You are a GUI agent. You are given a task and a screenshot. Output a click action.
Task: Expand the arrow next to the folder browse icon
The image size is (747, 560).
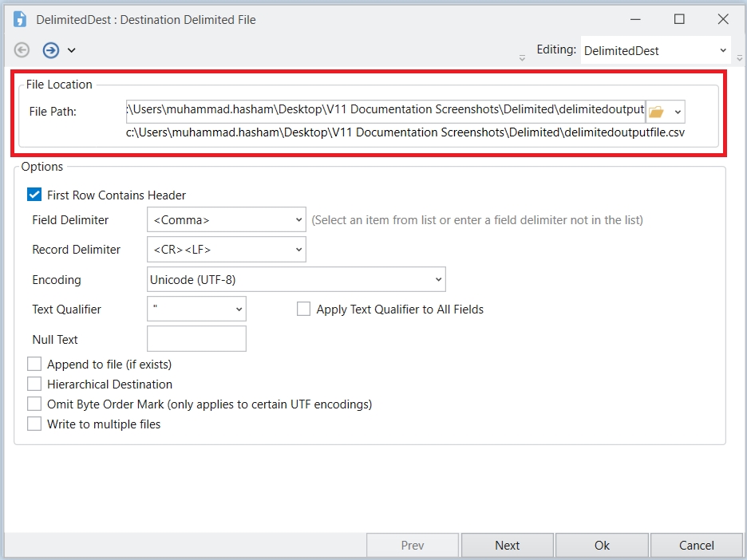pos(678,112)
